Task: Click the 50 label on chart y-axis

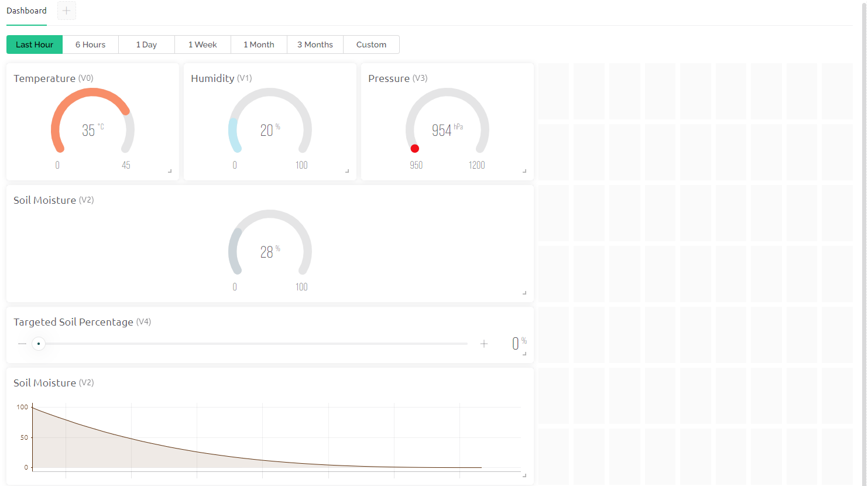Action: 24,437
